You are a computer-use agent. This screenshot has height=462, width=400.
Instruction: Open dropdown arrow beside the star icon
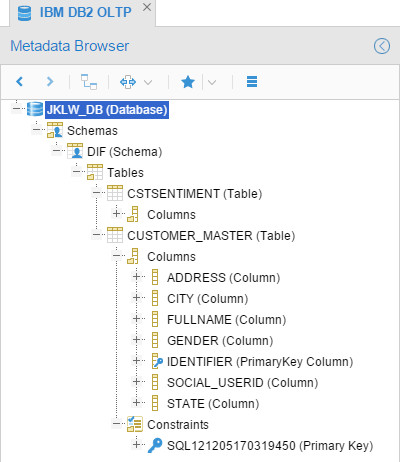(212, 82)
